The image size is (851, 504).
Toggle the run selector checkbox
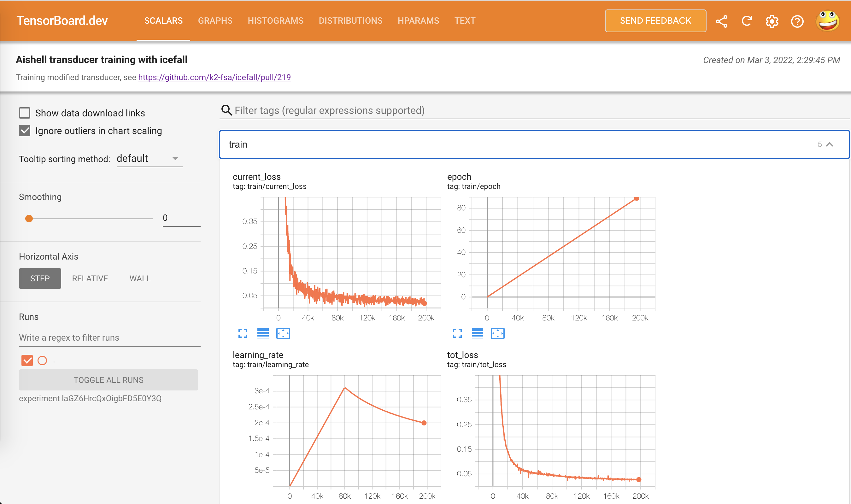[x=27, y=360]
